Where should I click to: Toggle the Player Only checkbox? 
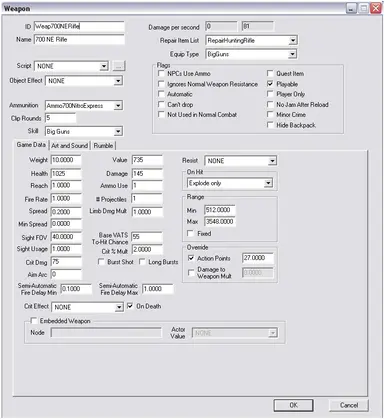tap(270, 94)
